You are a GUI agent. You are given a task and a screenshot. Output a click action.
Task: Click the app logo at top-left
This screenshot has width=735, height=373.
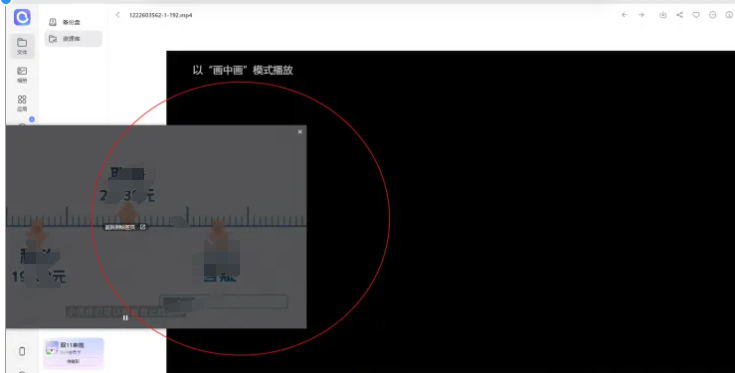point(22,17)
